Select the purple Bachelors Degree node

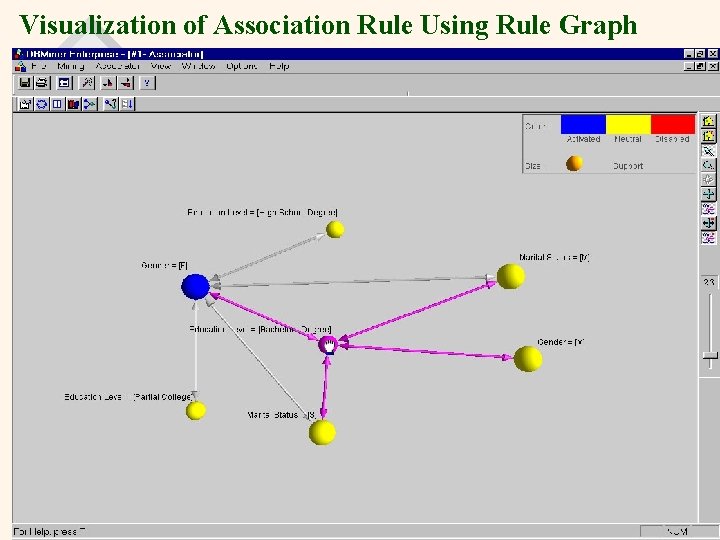point(328,345)
